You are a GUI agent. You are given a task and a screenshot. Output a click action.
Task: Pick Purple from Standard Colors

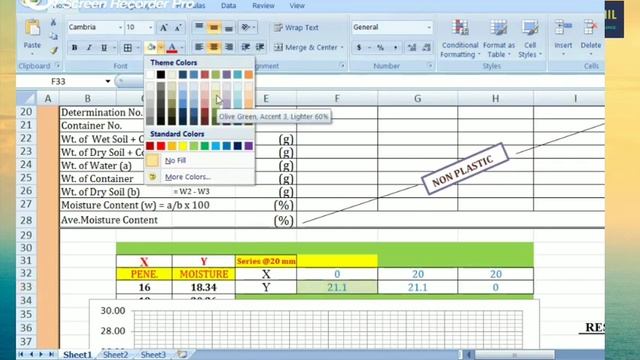pos(249,146)
